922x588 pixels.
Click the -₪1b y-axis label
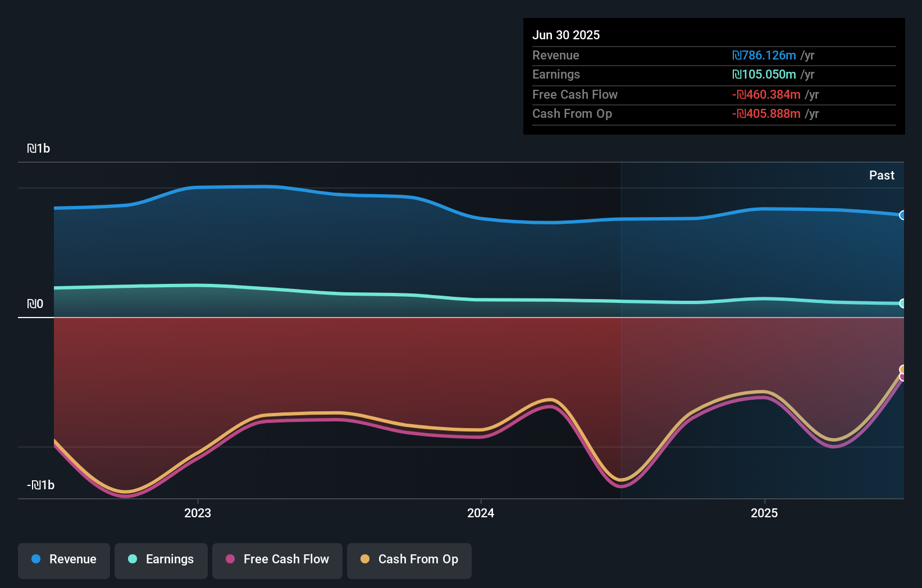pos(41,485)
